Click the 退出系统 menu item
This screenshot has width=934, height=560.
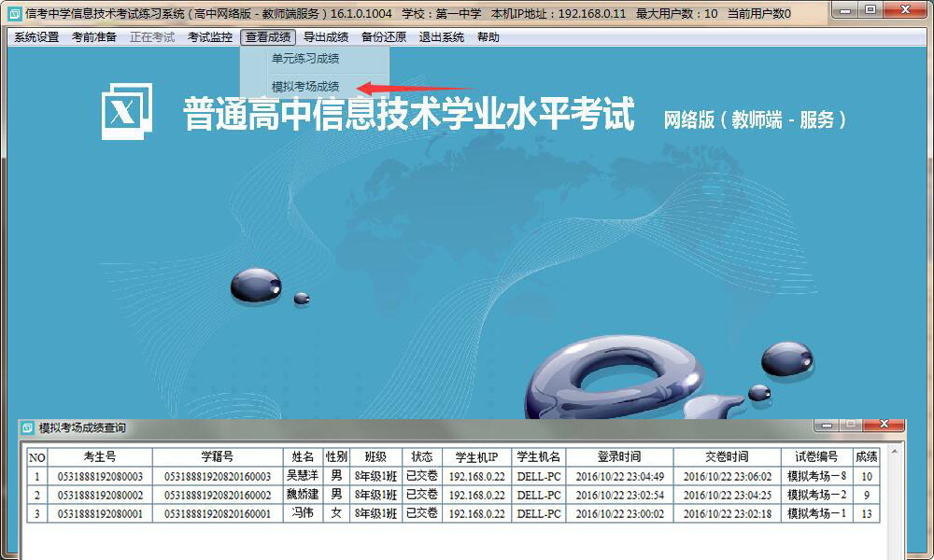(x=442, y=37)
